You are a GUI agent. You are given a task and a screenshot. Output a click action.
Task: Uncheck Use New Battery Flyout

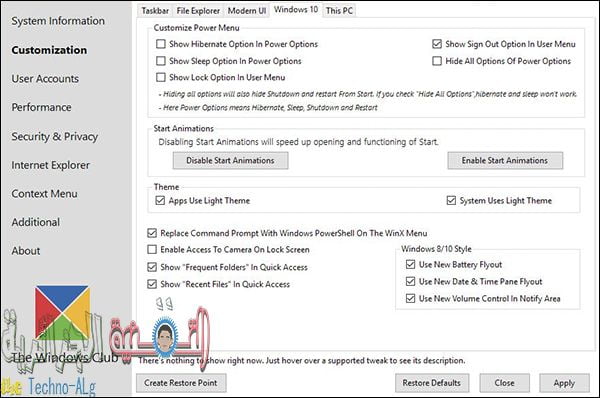tap(410, 264)
